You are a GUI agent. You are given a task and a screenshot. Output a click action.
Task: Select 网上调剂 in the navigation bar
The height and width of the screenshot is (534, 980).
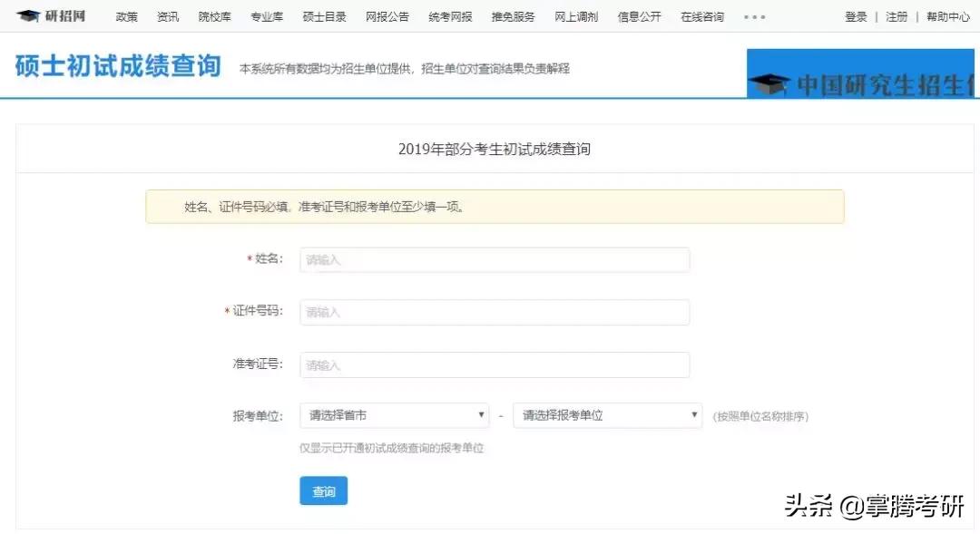pyautogui.click(x=575, y=15)
